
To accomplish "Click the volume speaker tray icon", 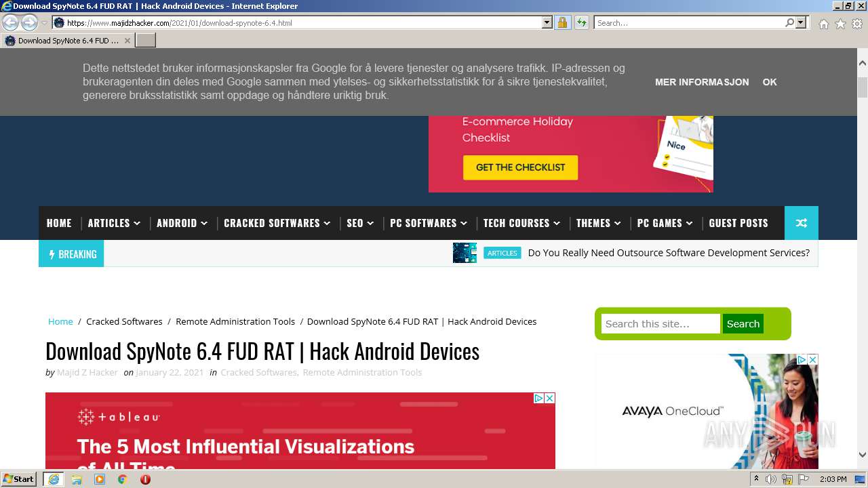I will pyautogui.click(x=771, y=479).
